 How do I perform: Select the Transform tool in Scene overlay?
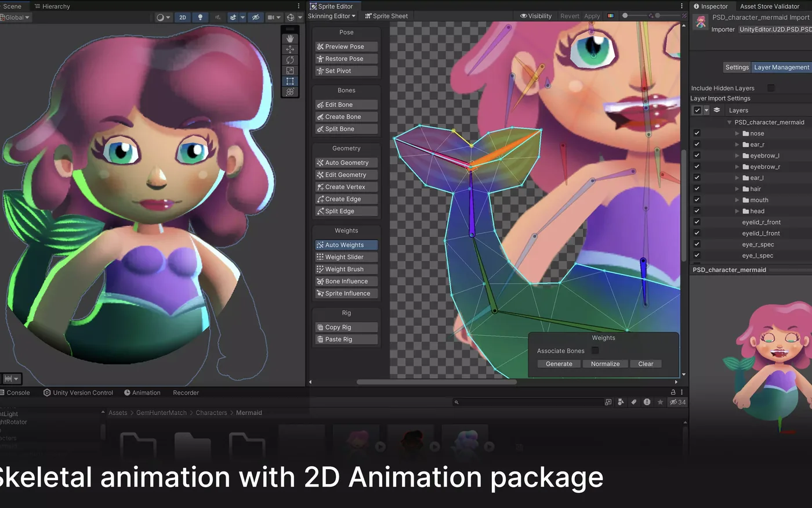[290, 92]
